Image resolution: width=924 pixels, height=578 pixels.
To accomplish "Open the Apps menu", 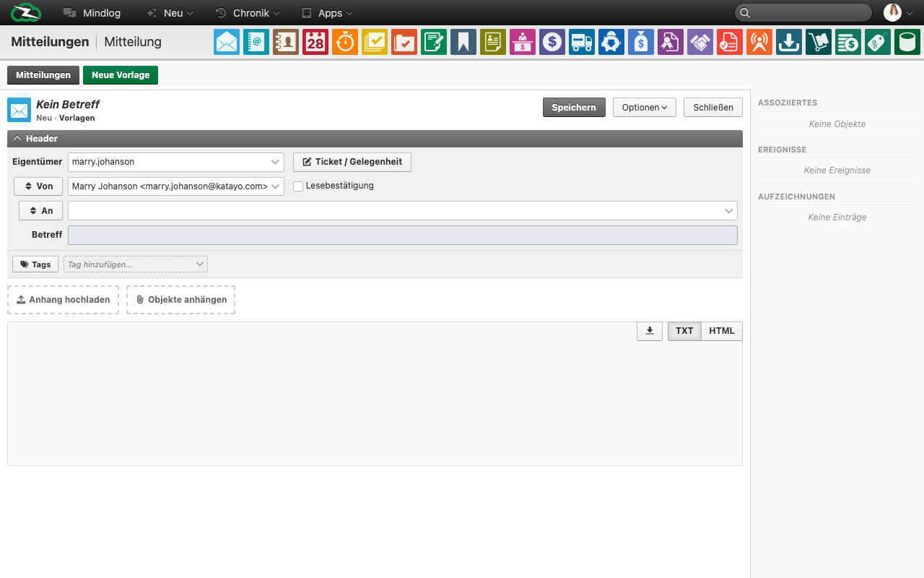I will point(327,13).
